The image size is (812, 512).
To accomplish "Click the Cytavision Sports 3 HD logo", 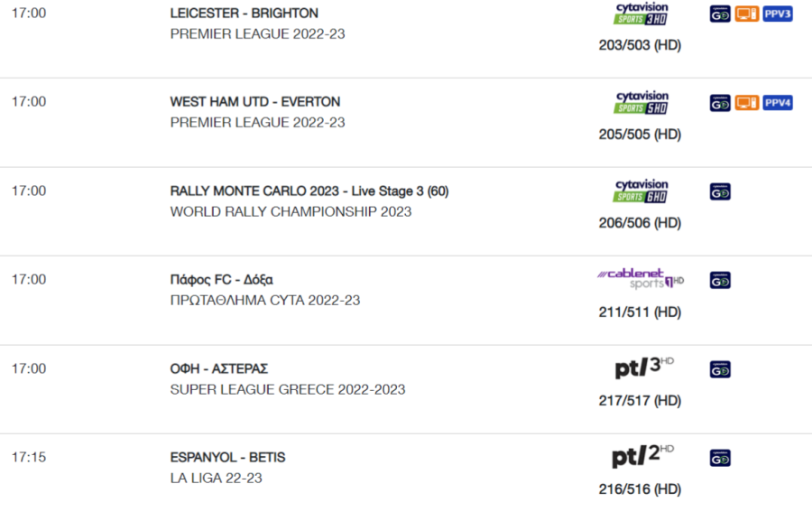I will pos(641,14).
